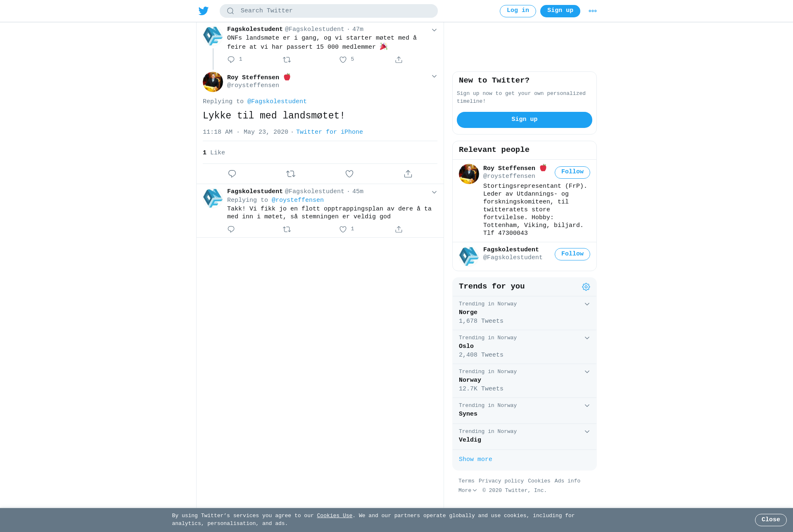Open the Synes trending topic
Viewport: 793px width, 532px height.
click(x=525, y=411)
